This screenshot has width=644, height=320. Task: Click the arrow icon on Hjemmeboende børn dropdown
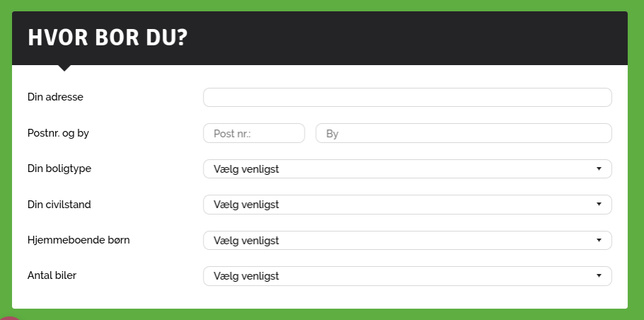tap(599, 240)
